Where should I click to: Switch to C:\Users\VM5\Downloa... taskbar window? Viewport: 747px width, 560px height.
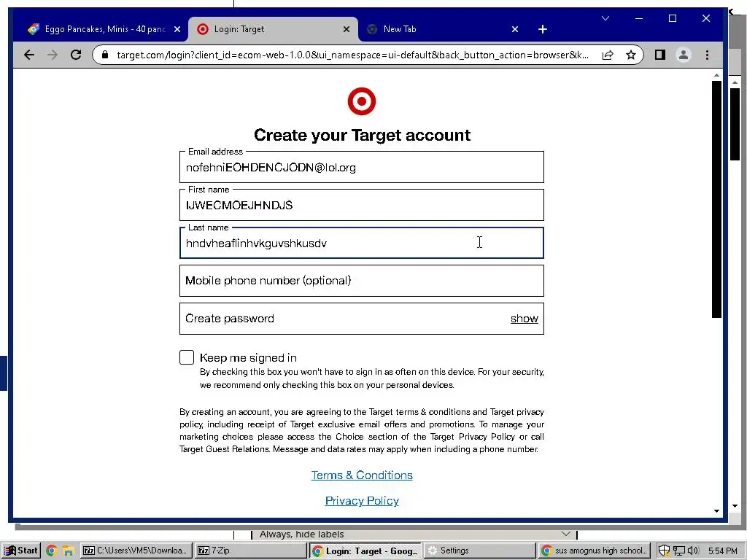[x=136, y=551]
